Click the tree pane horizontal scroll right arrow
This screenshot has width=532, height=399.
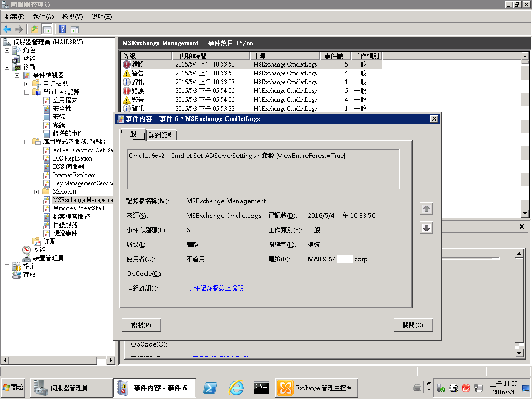[x=111, y=361]
